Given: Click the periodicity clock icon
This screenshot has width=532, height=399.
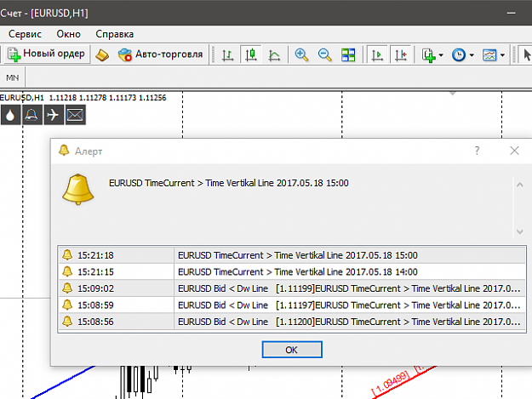Looking at the screenshot, I should point(459,55).
